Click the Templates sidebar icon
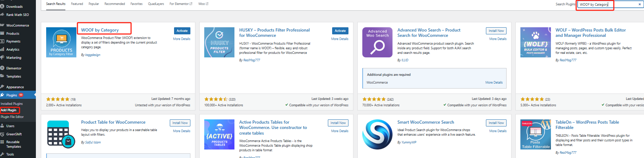The image size is (644, 158). pyautogui.click(x=2, y=76)
